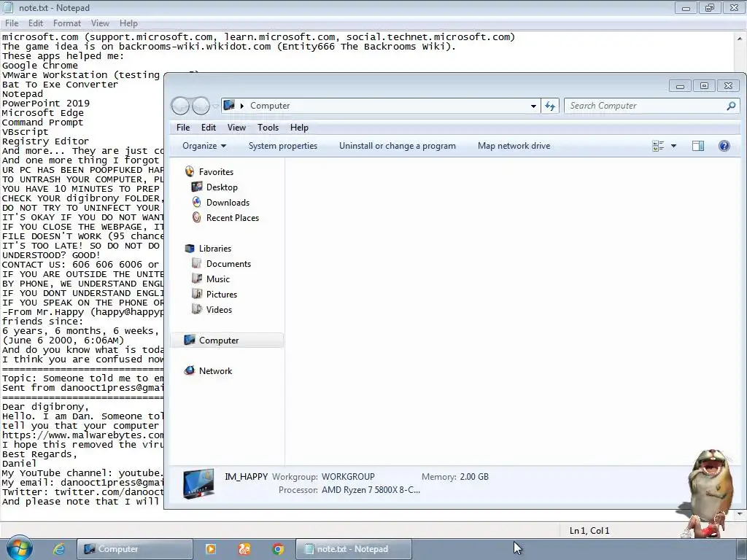Click the Explorer Back arrow button

[181, 106]
